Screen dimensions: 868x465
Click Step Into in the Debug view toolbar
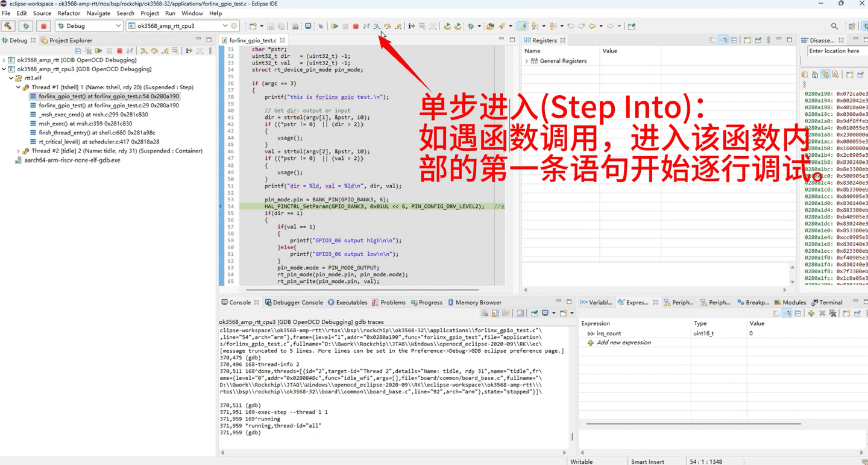click(144, 51)
